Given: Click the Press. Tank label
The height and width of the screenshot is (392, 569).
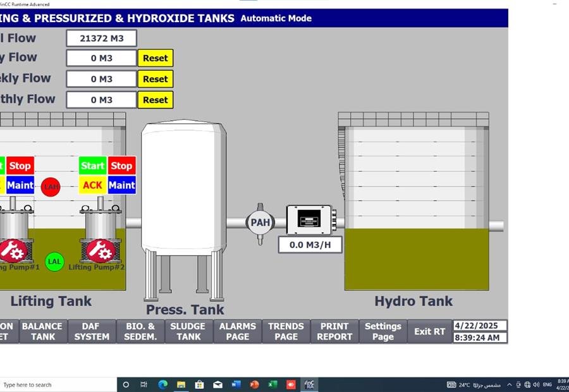Looking at the screenshot, I should tap(185, 310).
